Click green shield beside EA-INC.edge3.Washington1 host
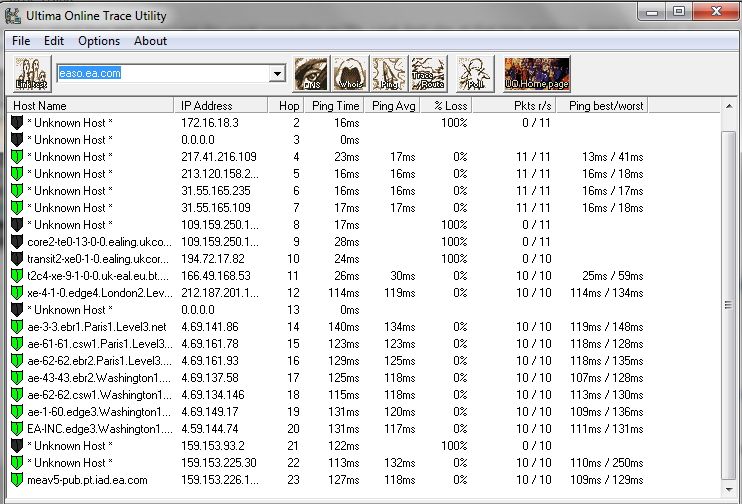This screenshot has width=742, height=504. pyautogui.click(x=17, y=429)
